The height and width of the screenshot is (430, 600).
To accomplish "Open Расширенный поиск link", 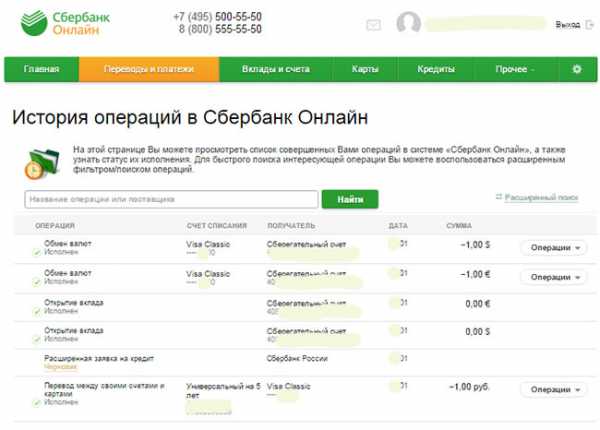I will (x=541, y=197).
